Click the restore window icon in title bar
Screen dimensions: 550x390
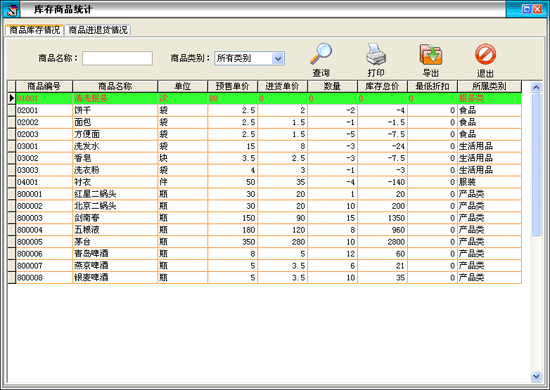(526, 9)
